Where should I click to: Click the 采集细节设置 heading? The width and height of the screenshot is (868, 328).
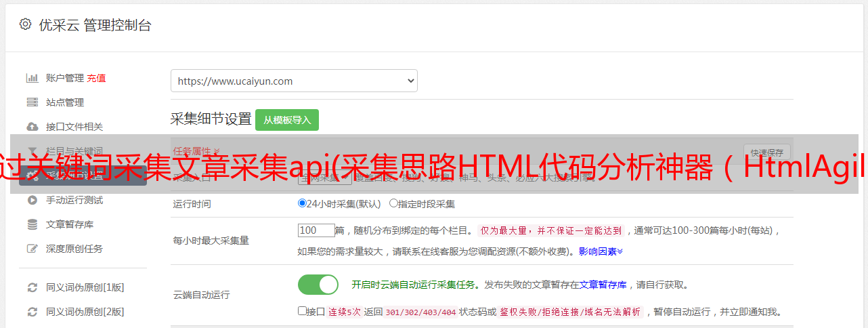point(211,119)
